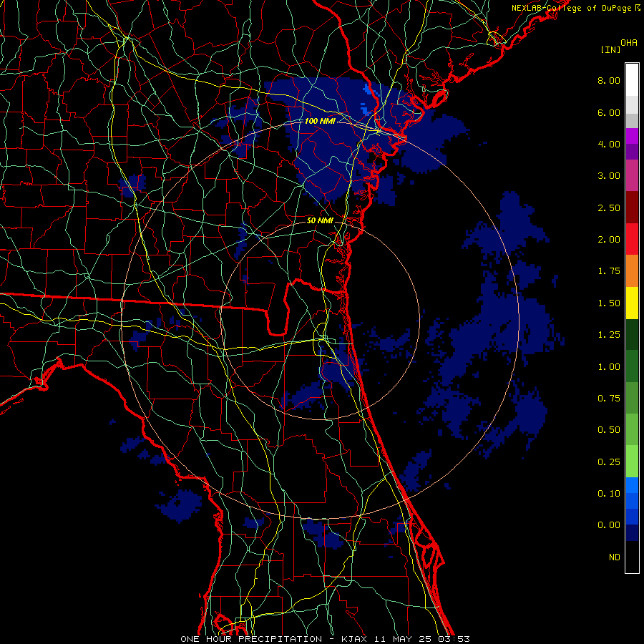Pick the bright magenta swatch beside 4.00
This screenshot has height=644, width=644.
click(632, 136)
